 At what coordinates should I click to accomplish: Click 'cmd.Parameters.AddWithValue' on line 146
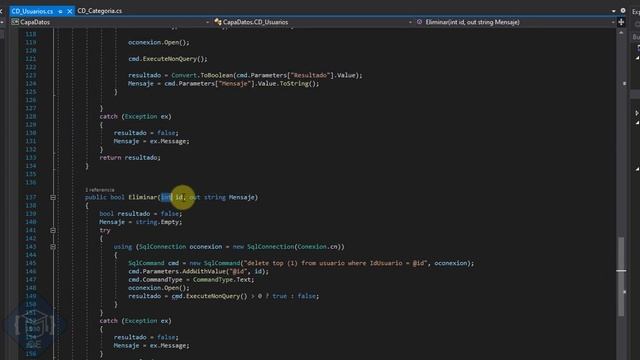[x=178, y=271]
